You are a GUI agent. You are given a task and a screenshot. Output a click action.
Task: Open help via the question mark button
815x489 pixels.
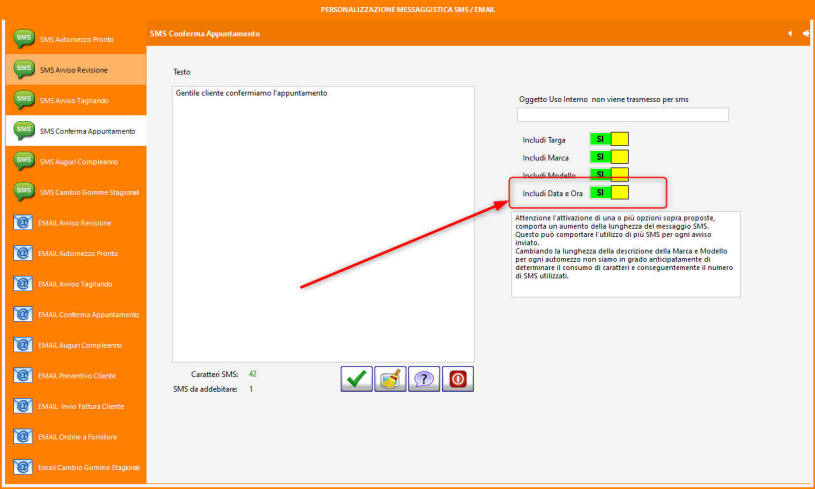424,379
